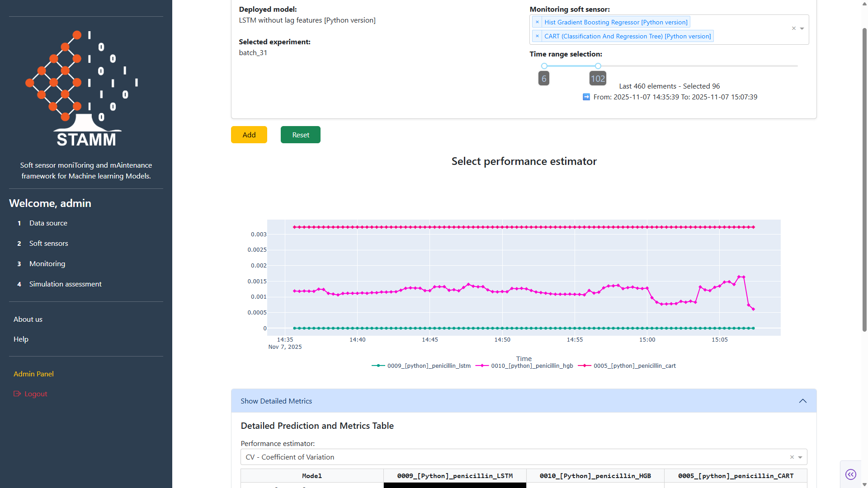Clear all monitoring soft sensors

793,28
